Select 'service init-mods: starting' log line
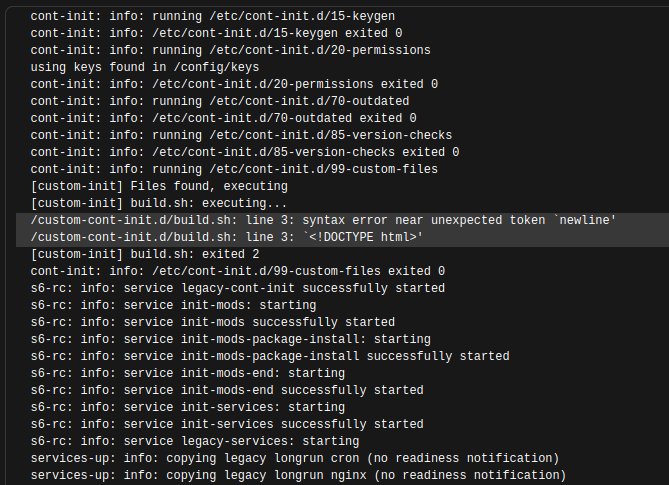The width and height of the screenshot is (669, 485). tap(173, 305)
